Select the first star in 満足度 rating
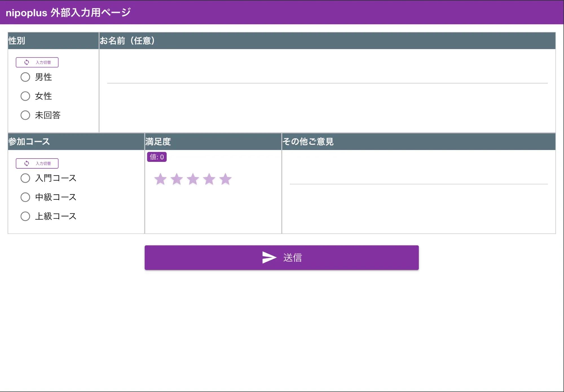This screenshot has width=564, height=392. pos(161,179)
